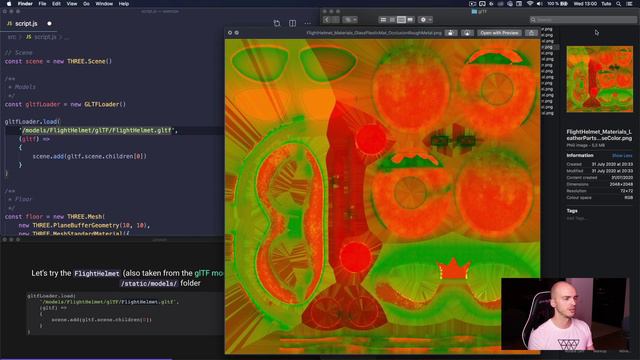Click the volume icon in menu bar

point(539,4)
